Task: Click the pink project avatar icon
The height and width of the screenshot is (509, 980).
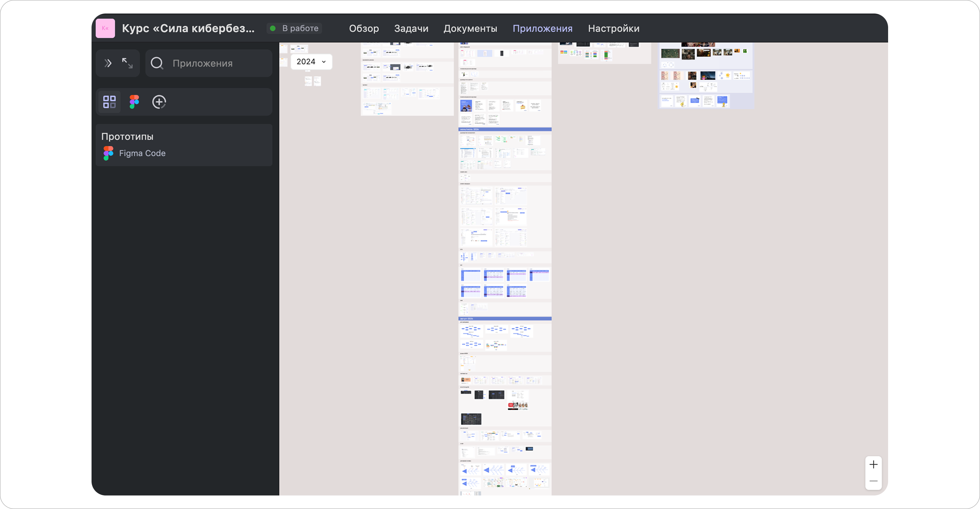Action: pyautogui.click(x=105, y=28)
